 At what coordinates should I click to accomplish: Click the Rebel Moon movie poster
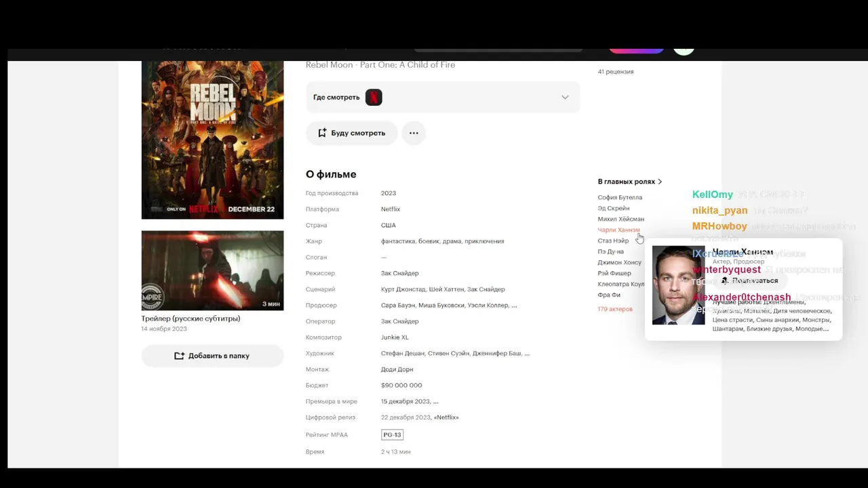(212, 140)
